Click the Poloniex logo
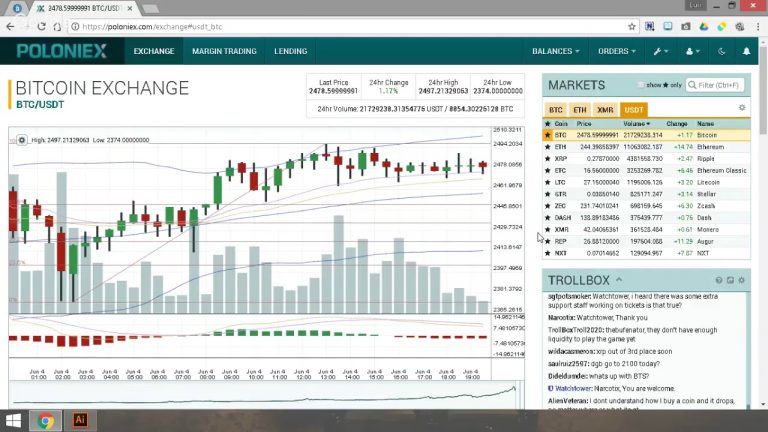This screenshot has height=432, width=768. (x=62, y=51)
